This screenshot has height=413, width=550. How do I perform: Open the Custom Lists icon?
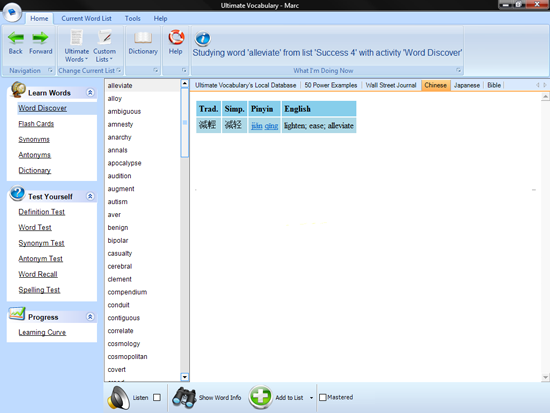point(105,37)
